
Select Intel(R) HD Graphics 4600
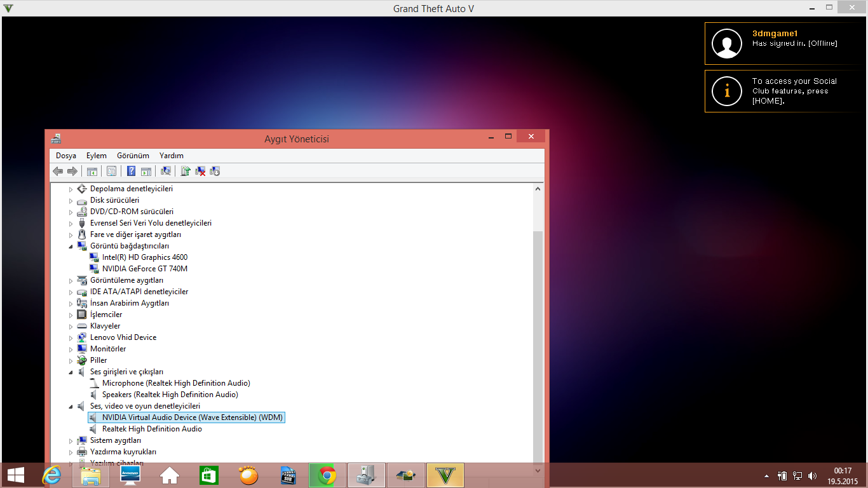(145, 257)
